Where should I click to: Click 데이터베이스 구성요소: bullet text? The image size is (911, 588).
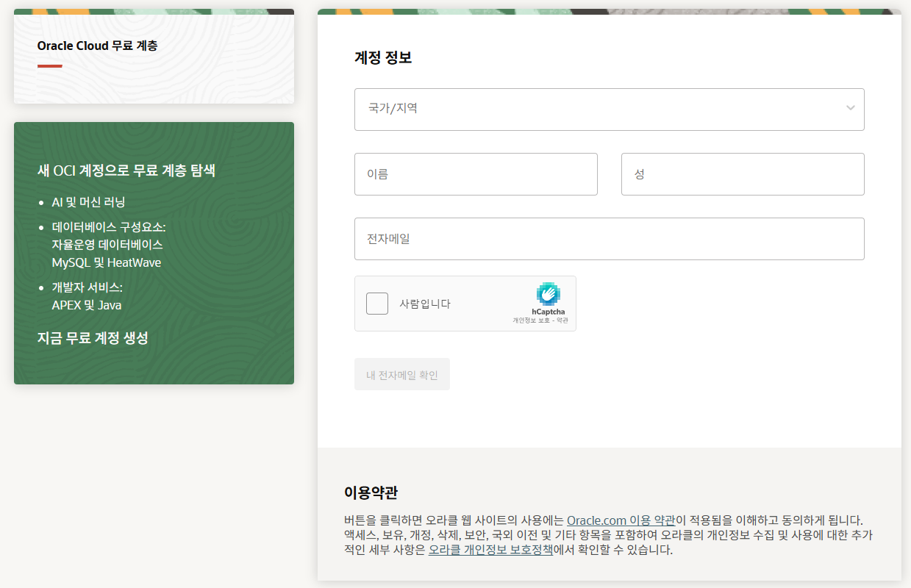(x=109, y=227)
